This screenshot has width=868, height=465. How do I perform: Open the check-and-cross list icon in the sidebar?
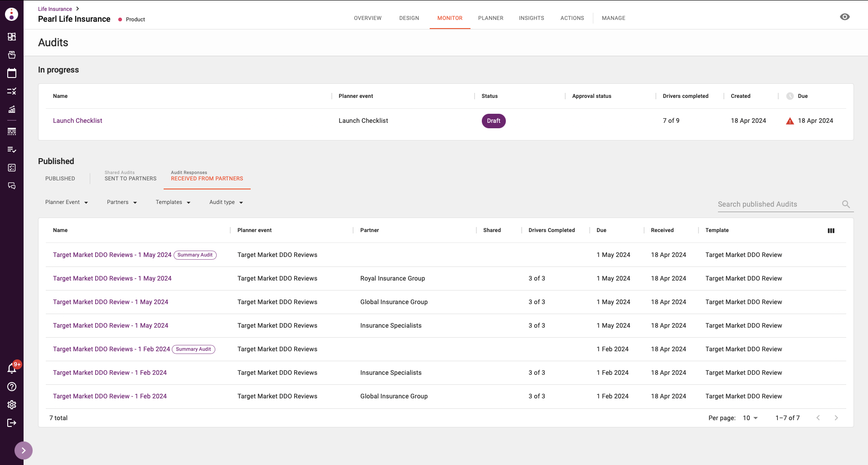[x=12, y=91]
